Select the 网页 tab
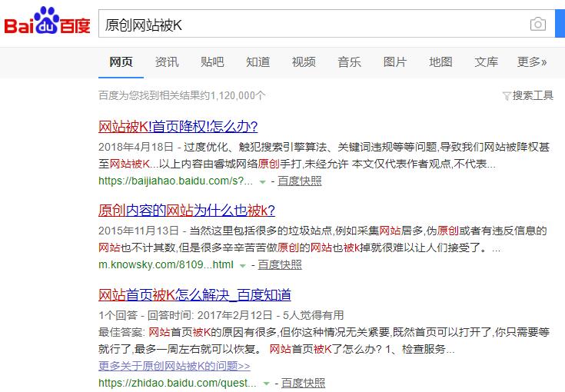The image size is (565, 392). pos(121,62)
